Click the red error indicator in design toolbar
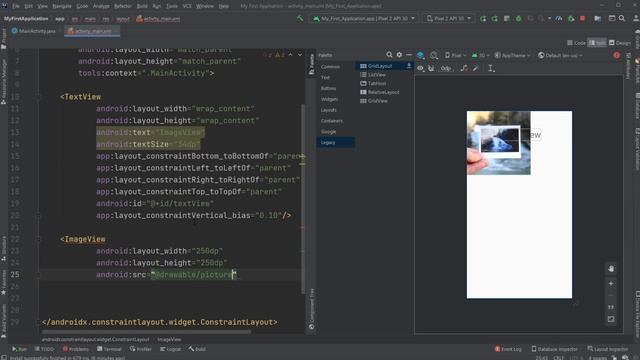Screen dimensions: 640x360 [x=616, y=55]
